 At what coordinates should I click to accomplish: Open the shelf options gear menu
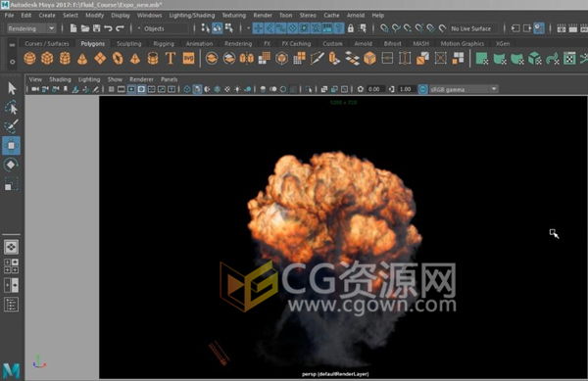[x=12, y=62]
